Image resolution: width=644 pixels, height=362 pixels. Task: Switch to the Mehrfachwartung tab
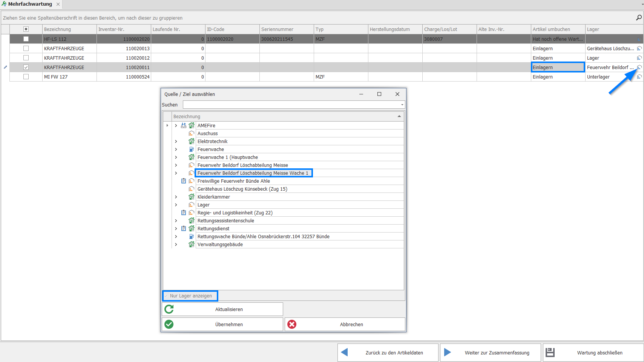click(x=30, y=4)
